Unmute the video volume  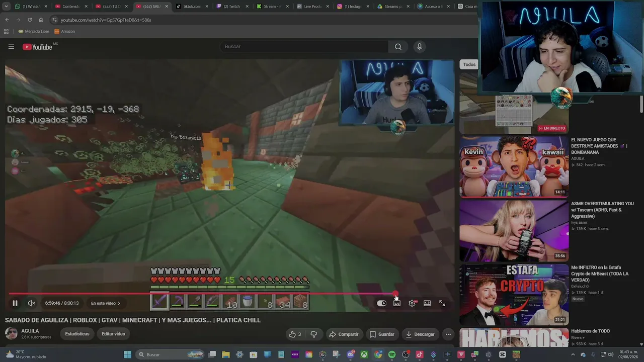[31, 303]
